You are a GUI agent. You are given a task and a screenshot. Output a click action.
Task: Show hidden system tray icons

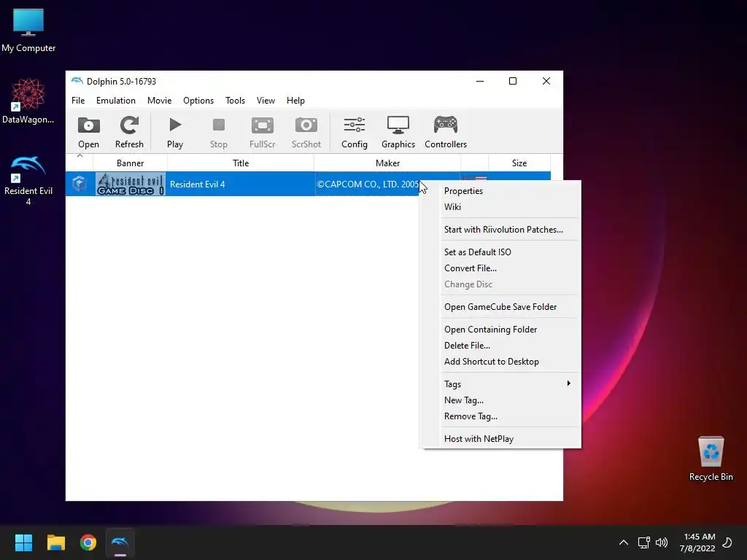click(x=623, y=542)
